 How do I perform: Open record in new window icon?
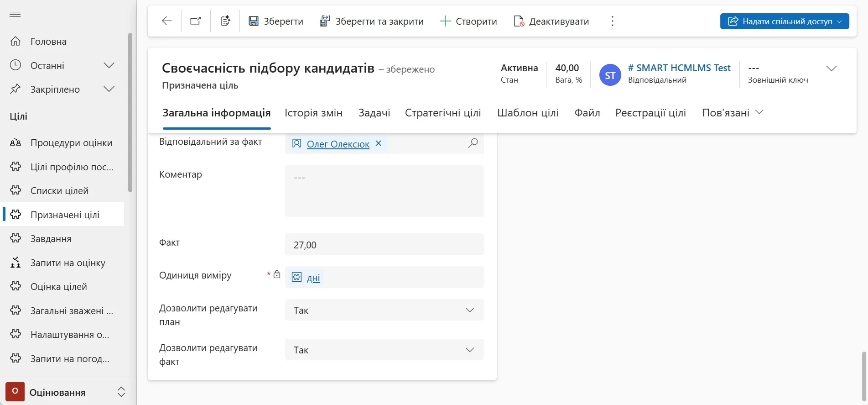196,21
